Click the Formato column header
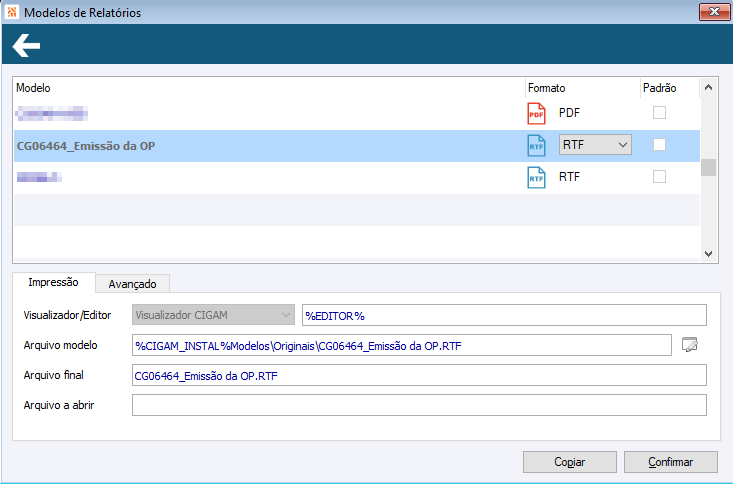Screen dimensions: 733x484 click(582, 88)
